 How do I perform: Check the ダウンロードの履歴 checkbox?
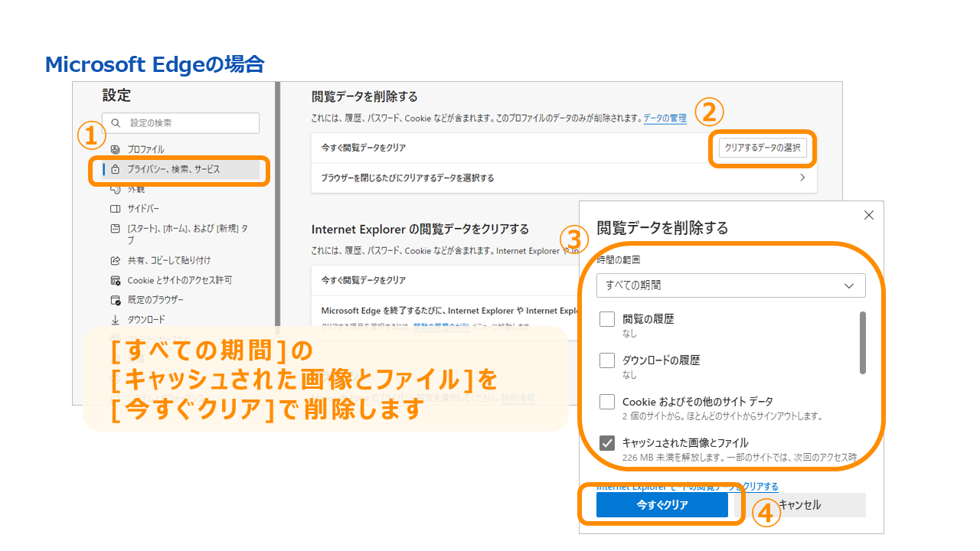pos(607,360)
